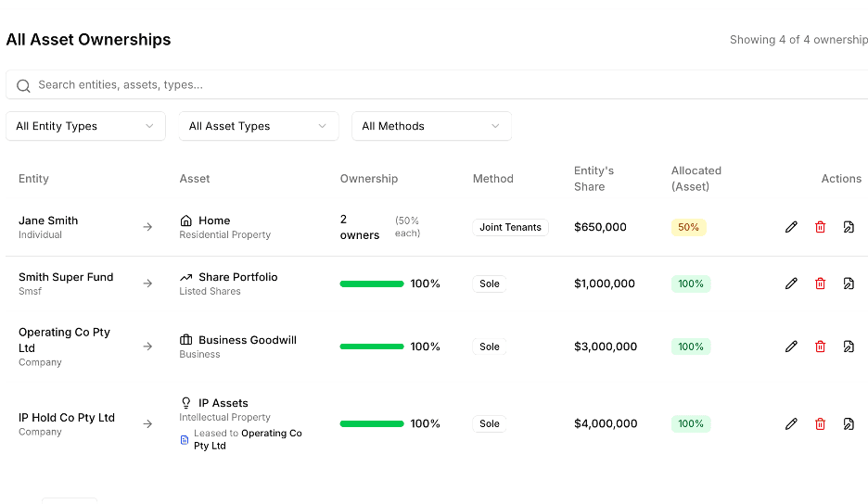Delete the IP Hold Co Pty Ltd ownership
The image size is (868, 504).
coord(821,423)
